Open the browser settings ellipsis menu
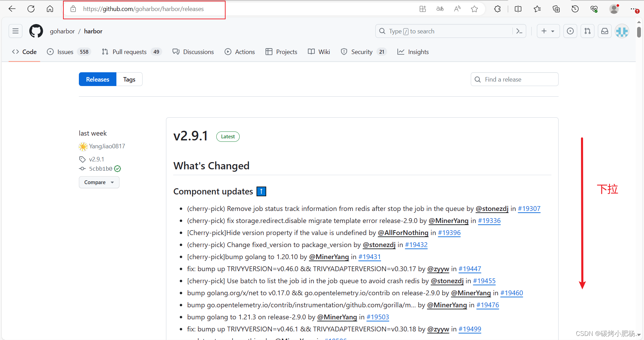 tap(634, 9)
